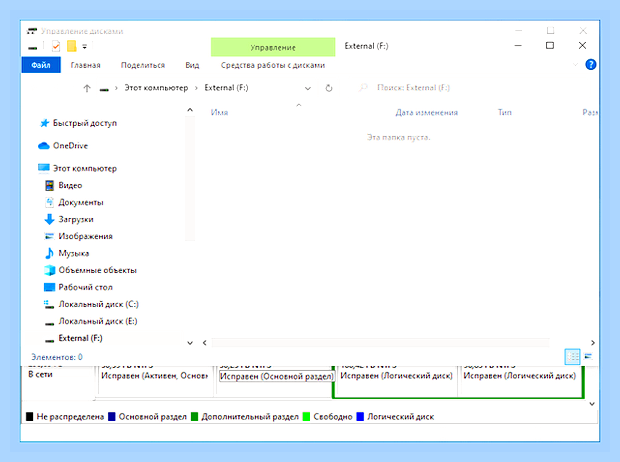Open the Изображения folder
The height and width of the screenshot is (462, 620).
pyautogui.click(x=85, y=236)
